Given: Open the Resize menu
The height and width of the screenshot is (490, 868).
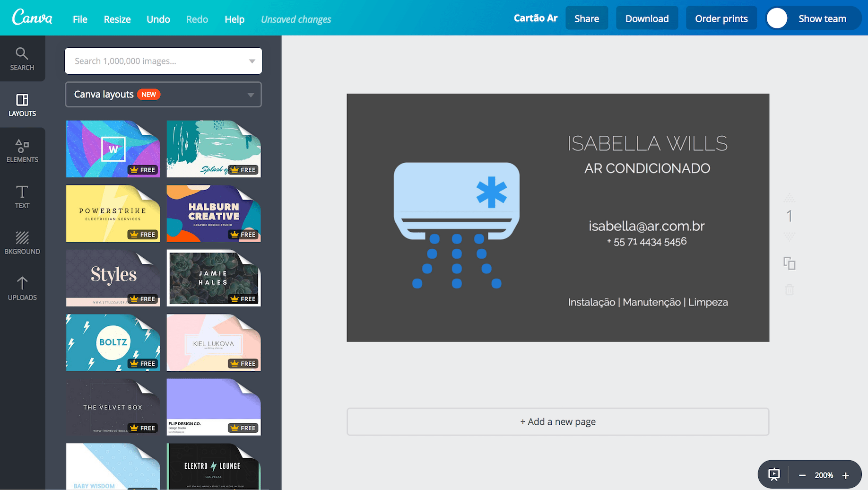Looking at the screenshot, I should [117, 19].
